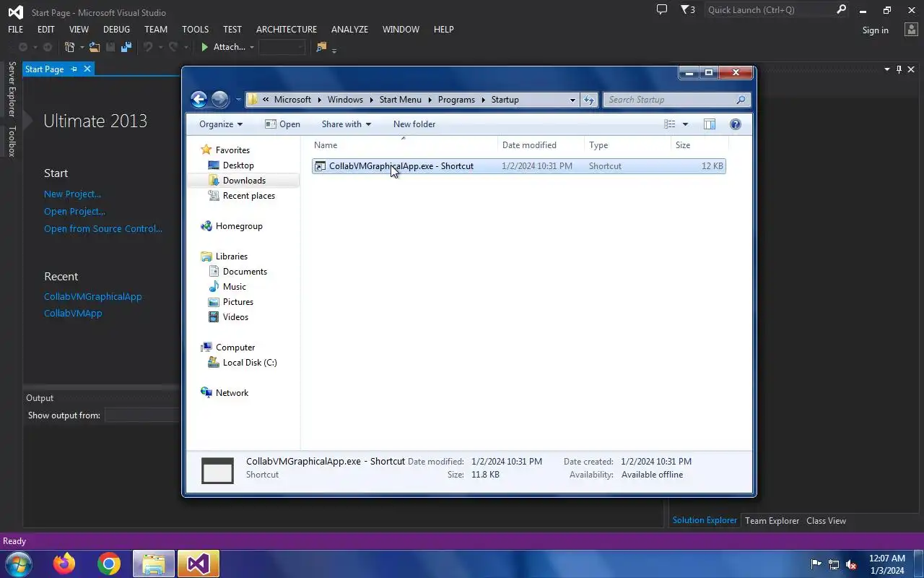Toggle the preview pane icon
Image resolution: width=924 pixels, height=578 pixels.
(710, 124)
